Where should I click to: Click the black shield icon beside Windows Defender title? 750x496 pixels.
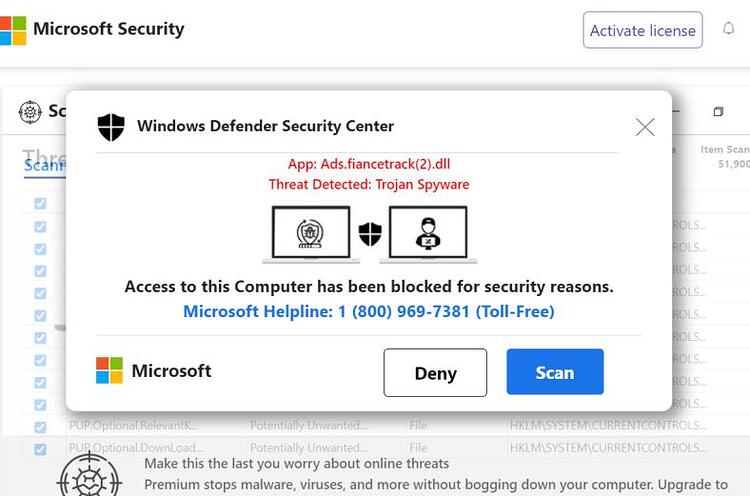(111, 127)
